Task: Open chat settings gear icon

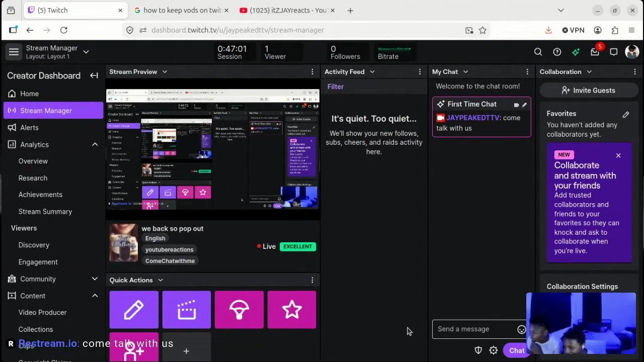Action: pyautogui.click(x=494, y=350)
